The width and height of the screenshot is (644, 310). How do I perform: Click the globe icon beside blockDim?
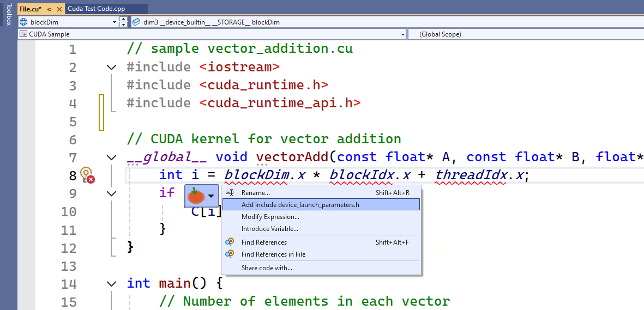(x=23, y=22)
